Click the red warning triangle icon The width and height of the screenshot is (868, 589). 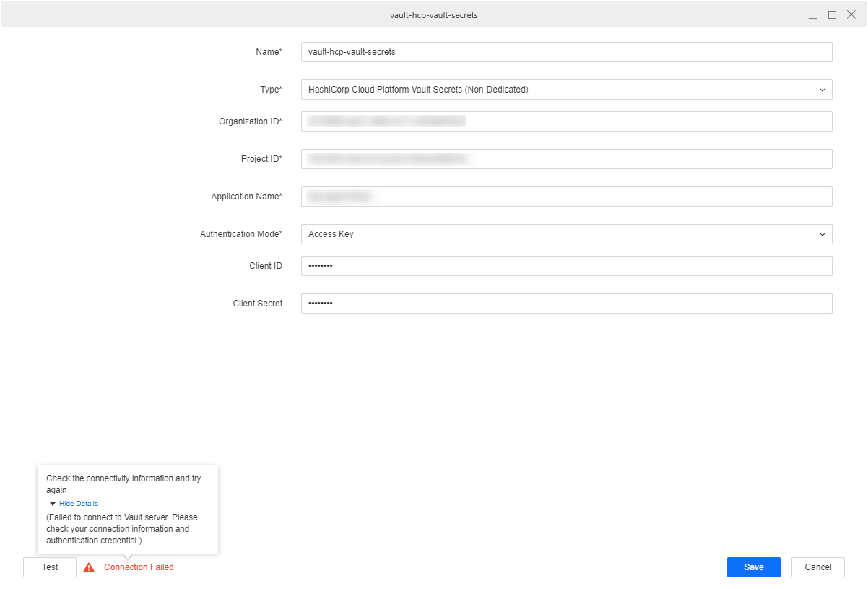(89, 567)
